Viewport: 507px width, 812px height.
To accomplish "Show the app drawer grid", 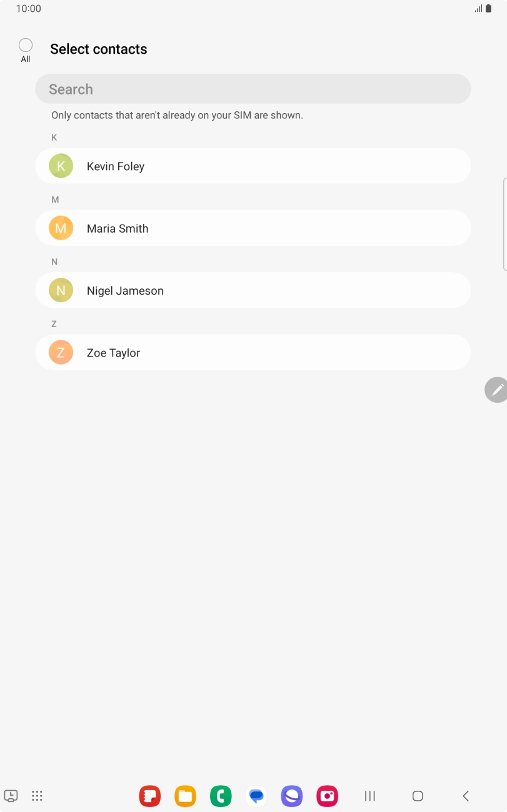I will (x=37, y=796).
